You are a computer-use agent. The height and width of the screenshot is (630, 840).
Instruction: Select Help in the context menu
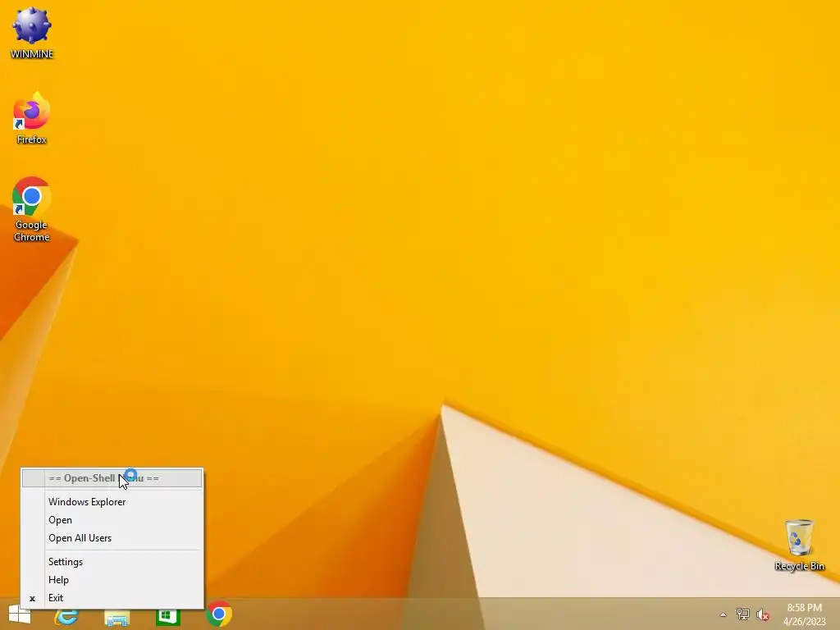coord(112,580)
